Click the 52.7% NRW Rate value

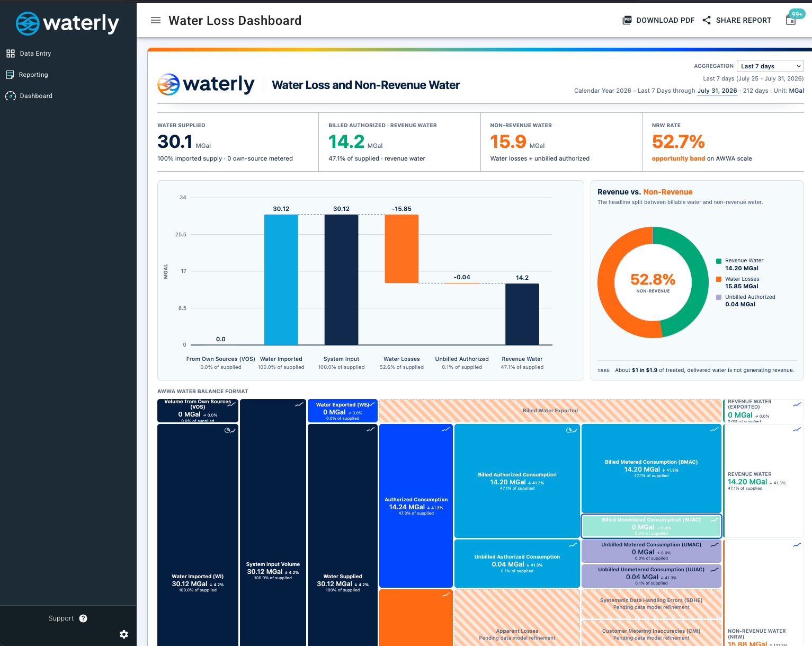679,142
